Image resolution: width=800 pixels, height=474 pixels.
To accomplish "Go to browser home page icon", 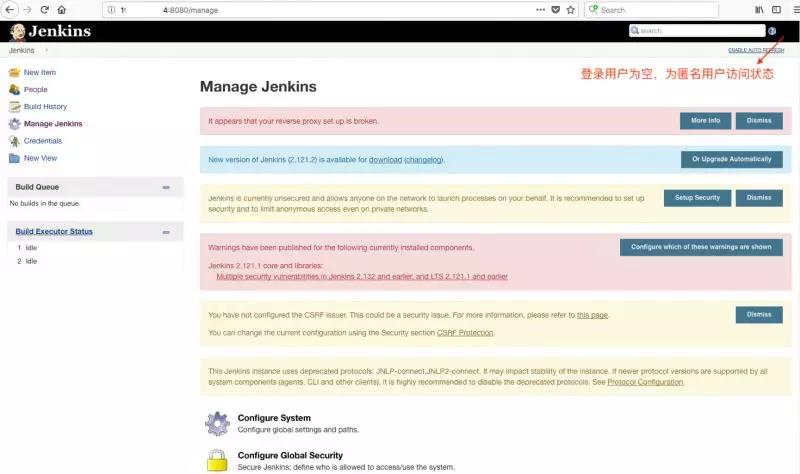I will coord(62,10).
